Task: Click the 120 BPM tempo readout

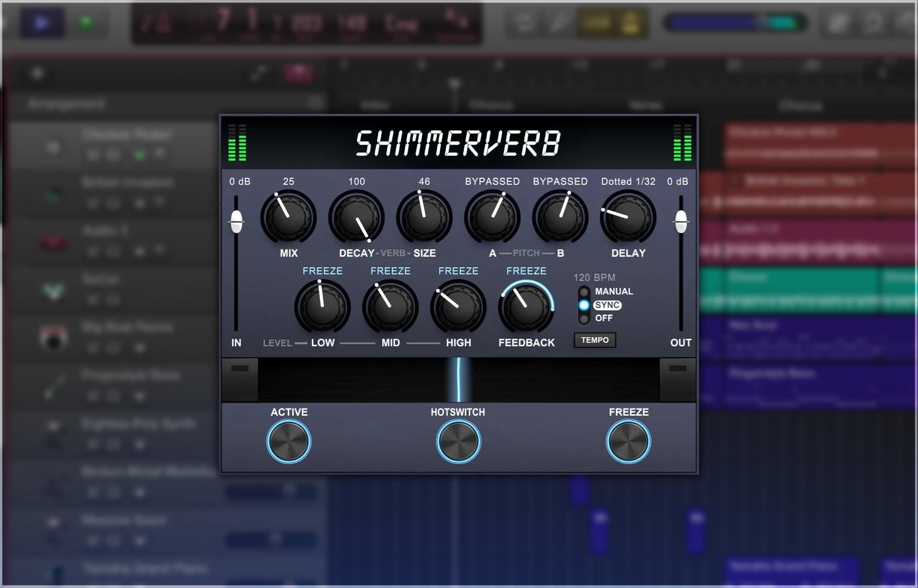Action: [594, 278]
